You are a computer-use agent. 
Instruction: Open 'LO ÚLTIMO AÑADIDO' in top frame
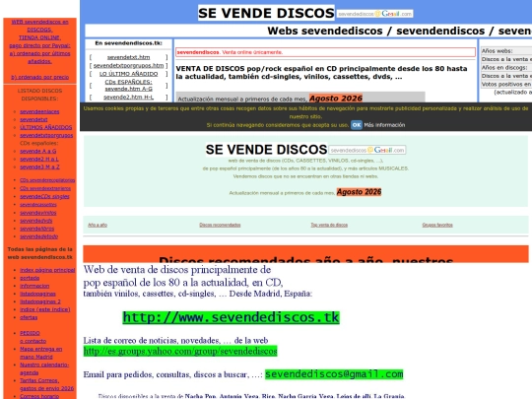pos(128,74)
